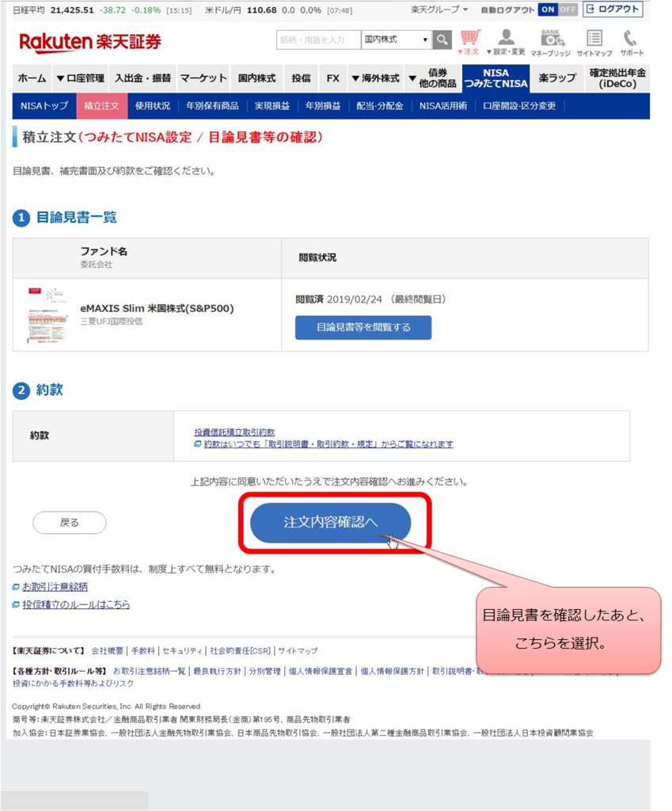Click the eMAXIS Slim prospectus thumbnail
Image resolution: width=672 pixels, height=811 pixels.
pyautogui.click(x=47, y=315)
